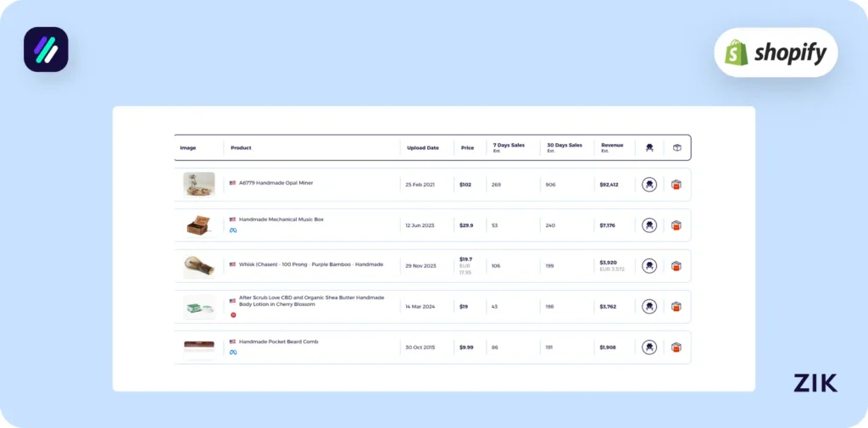Image resolution: width=868 pixels, height=428 pixels.
Task: Open the A6779 Handmade Opal Miner product link
Action: click(x=275, y=183)
